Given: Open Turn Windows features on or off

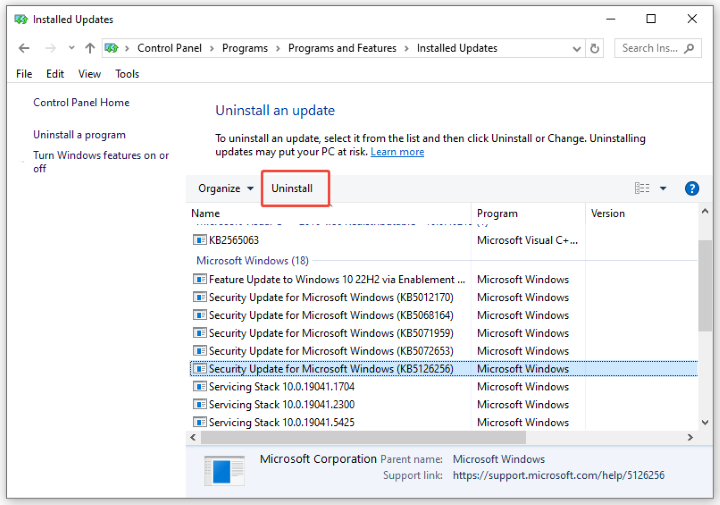Looking at the screenshot, I should pos(101,162).
